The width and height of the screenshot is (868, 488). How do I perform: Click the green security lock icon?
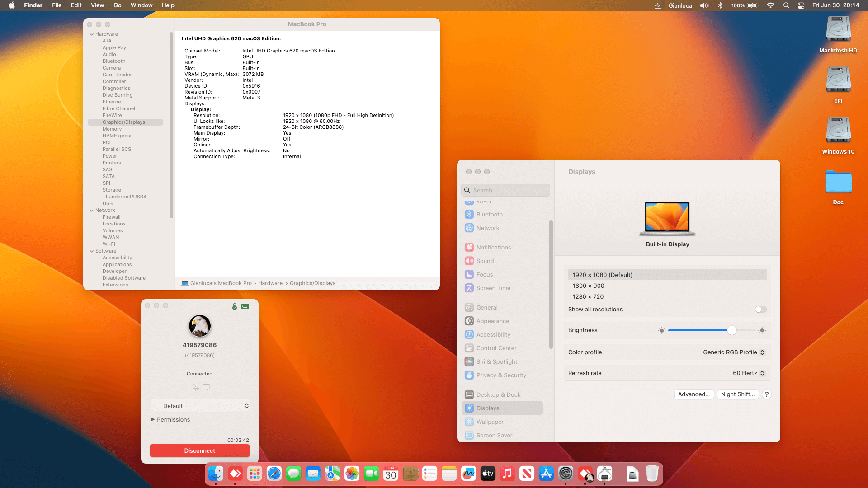click(x=234, y=306)
